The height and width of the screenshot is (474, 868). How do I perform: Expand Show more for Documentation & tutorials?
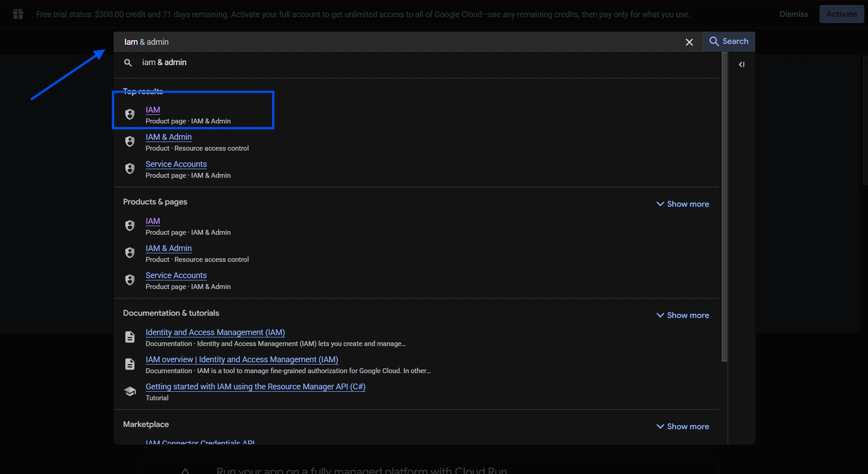[x=682, y=315]
